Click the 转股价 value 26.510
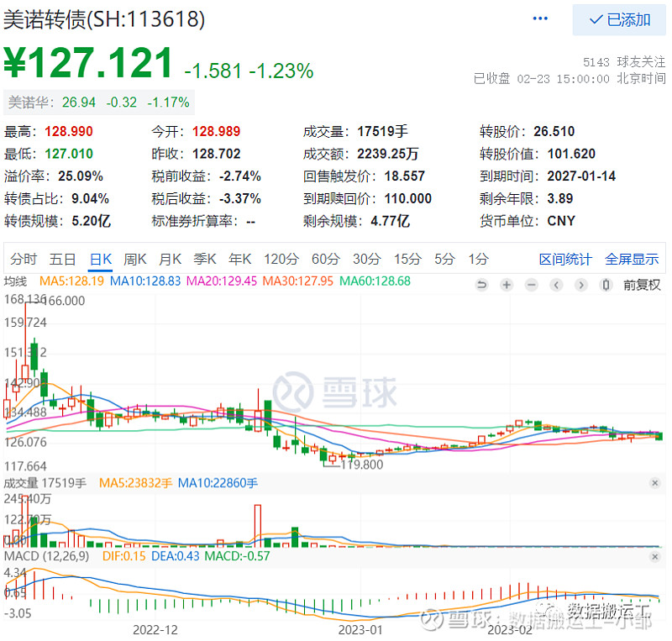This screenshot has width=672, height=641. pos(554,131)
